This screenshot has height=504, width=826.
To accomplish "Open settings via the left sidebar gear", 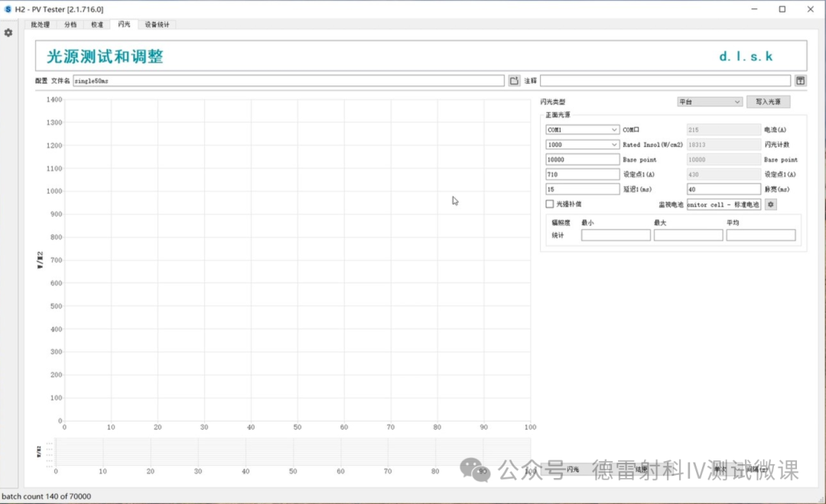I will pos(8,33).
